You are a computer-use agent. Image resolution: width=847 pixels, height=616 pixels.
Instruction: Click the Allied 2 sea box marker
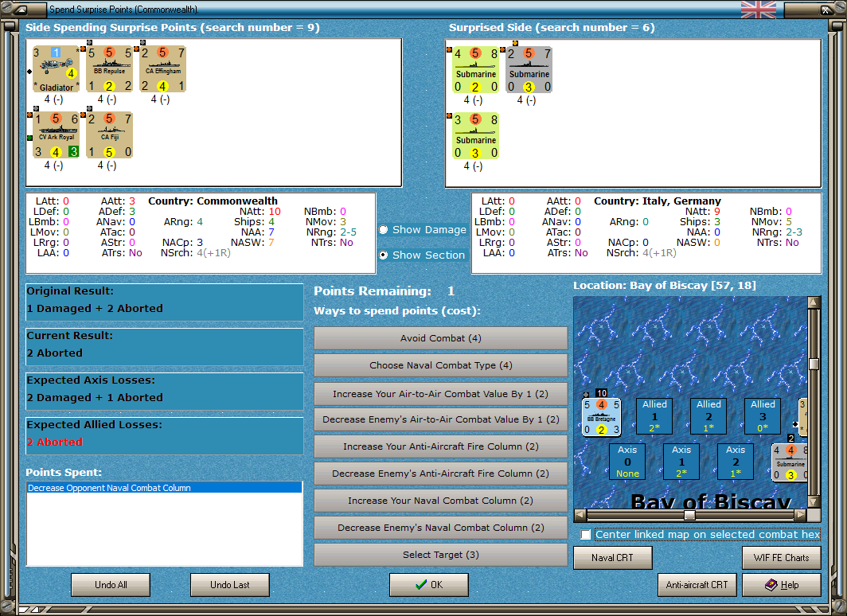(x=708, y=416)
